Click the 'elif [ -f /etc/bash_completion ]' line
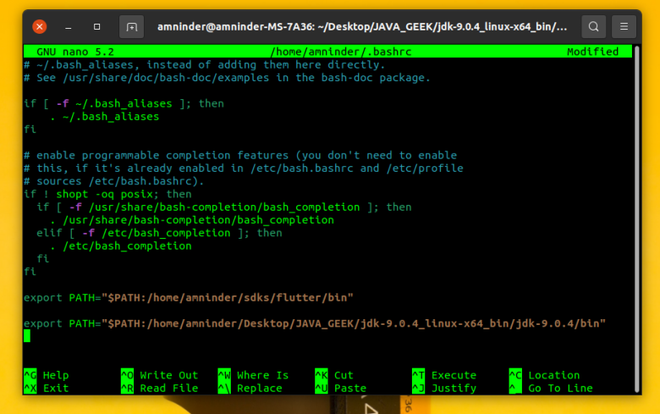The image size is (660, 414). pyautogui.click(x=160, y=233)
